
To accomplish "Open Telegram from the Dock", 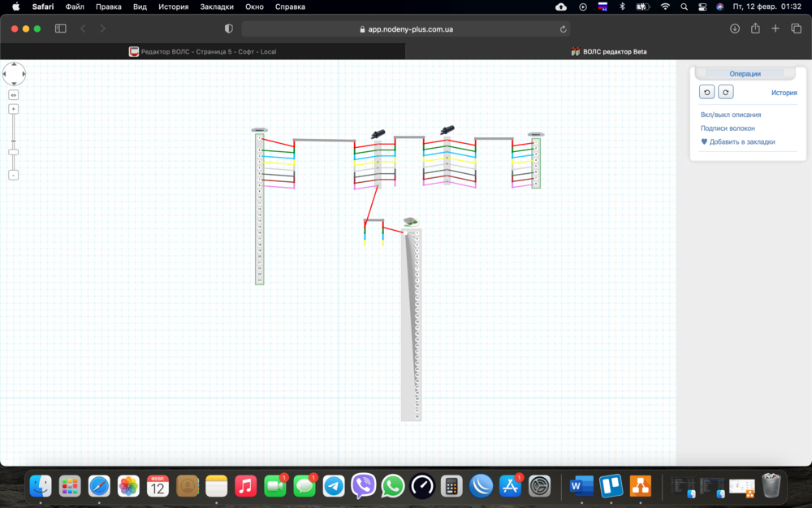I will tap(334, 486).
